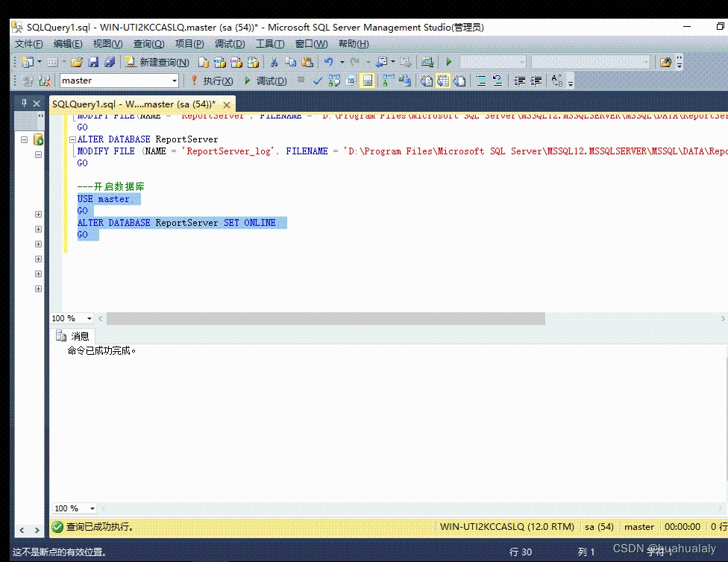The height and width of the screenshot is (562, 728).
Task: Click the DMX query icon
Action: [x=236, y=62]
